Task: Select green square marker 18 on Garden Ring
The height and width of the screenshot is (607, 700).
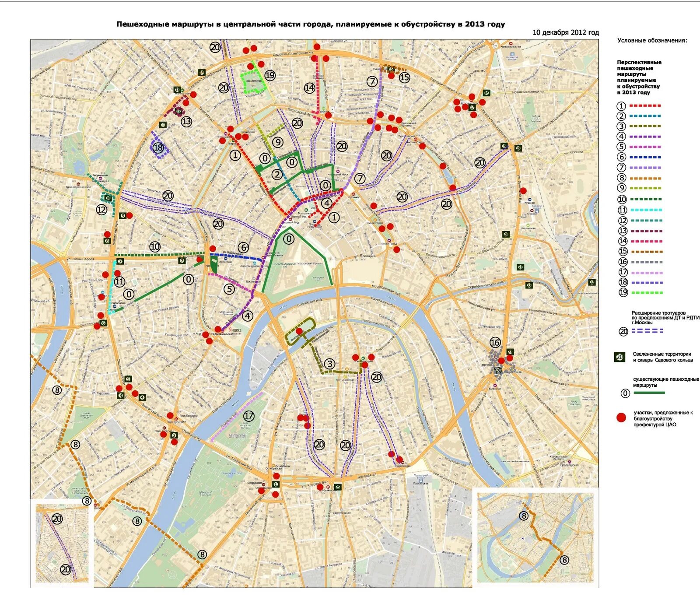Action: 504,146
